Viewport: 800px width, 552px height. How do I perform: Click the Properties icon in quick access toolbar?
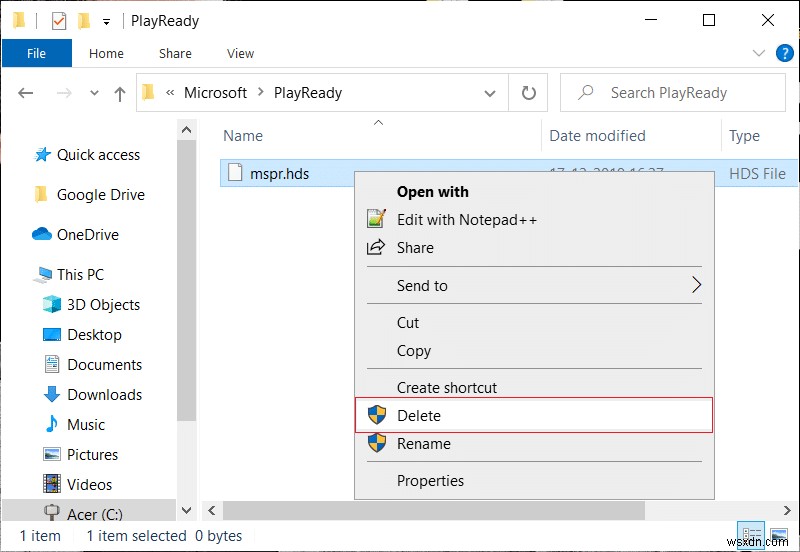pos(58,20)
